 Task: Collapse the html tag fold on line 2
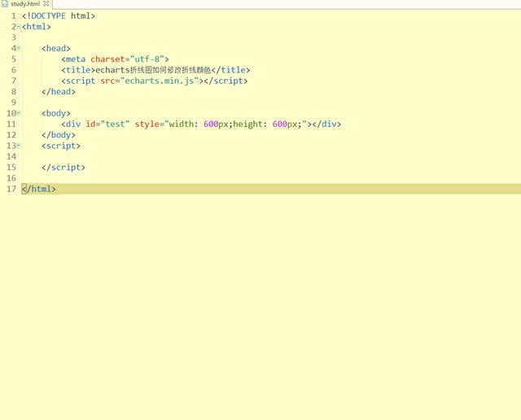(x=19, y=27)
